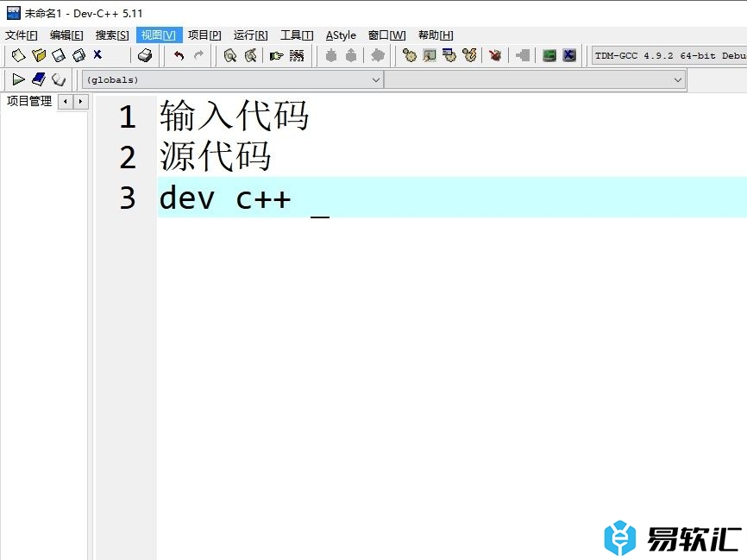747x560 pixels.
Task: Create a new source file via toolbar
Action: pyautogui.click(x=18, y=56)
